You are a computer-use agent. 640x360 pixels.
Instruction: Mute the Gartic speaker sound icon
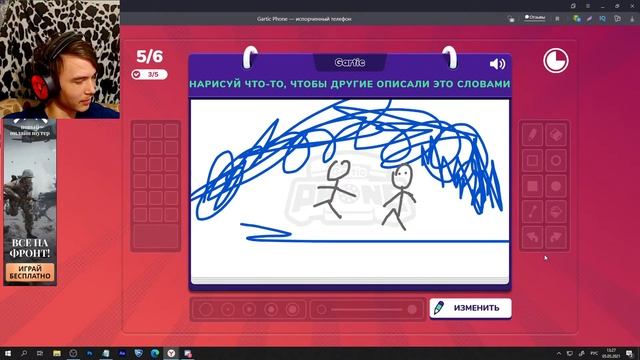tap(497, 64)
